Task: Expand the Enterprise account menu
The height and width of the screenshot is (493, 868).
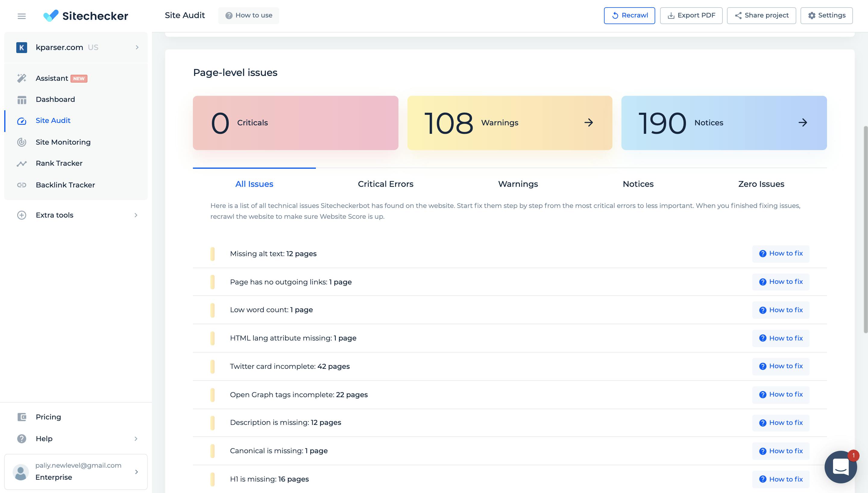Action: pyautogui.click(x=137, y=472)
